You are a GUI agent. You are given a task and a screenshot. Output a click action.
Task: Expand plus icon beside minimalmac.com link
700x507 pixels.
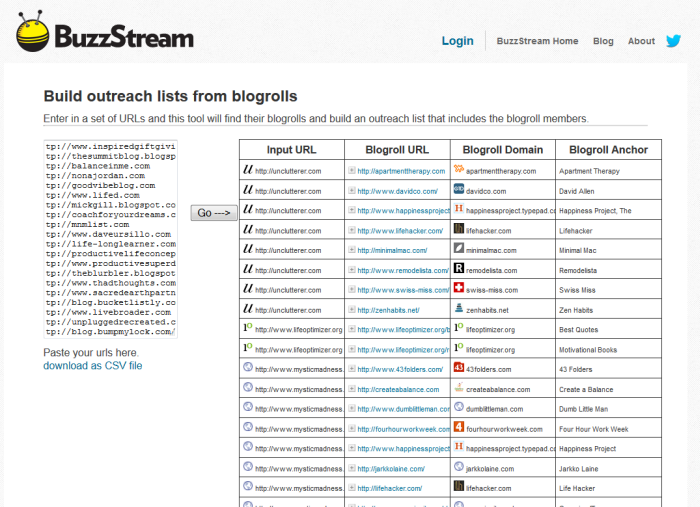(352, 250)
